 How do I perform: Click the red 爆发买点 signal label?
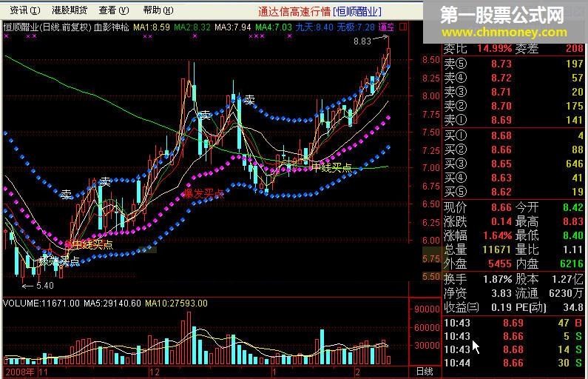[x=203, y=194]
